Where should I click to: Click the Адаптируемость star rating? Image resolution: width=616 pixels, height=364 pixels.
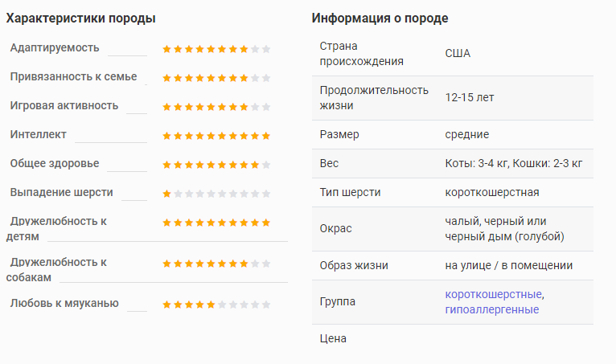click(x=216, y=49)
